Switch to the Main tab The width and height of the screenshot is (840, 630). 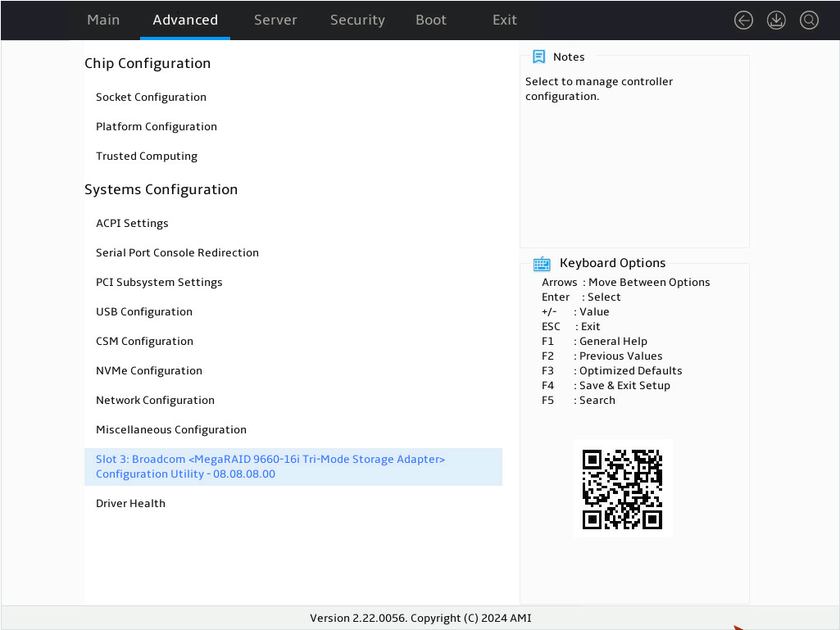click(103, 20)
